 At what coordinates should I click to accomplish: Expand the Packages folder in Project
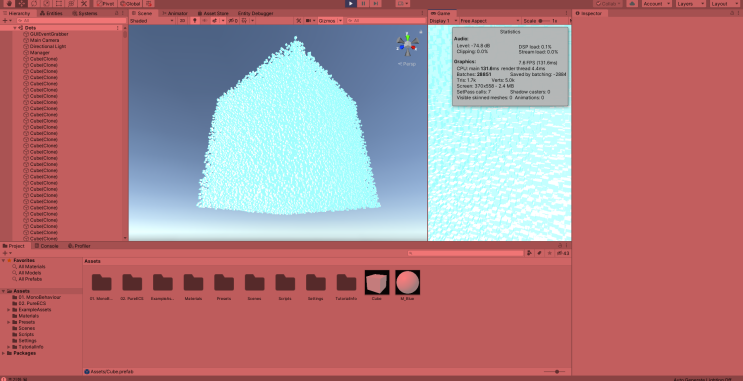tap(4, 353)
